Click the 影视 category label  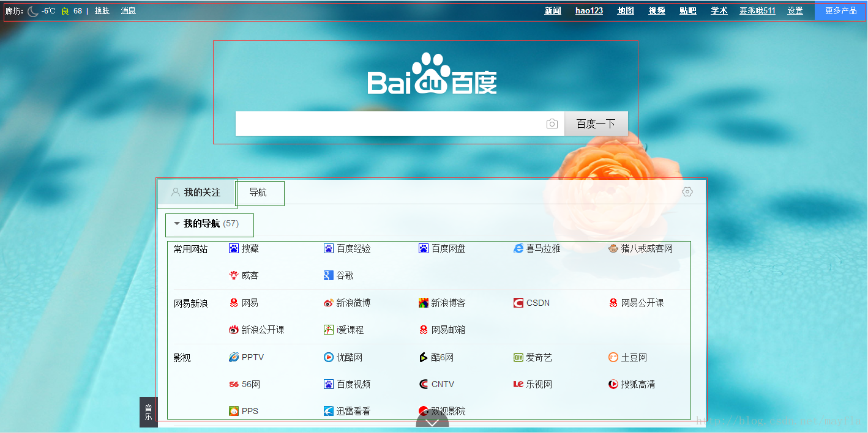tap(182, 358)
